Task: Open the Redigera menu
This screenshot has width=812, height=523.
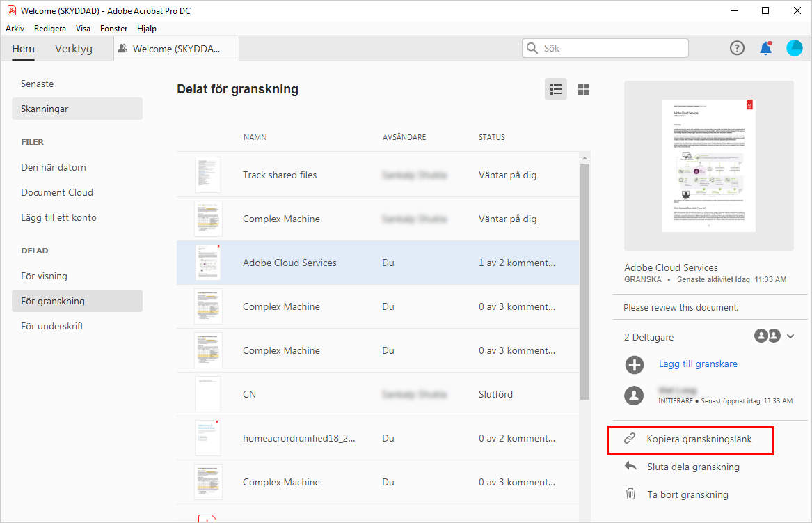Action: tap(49, 29)
